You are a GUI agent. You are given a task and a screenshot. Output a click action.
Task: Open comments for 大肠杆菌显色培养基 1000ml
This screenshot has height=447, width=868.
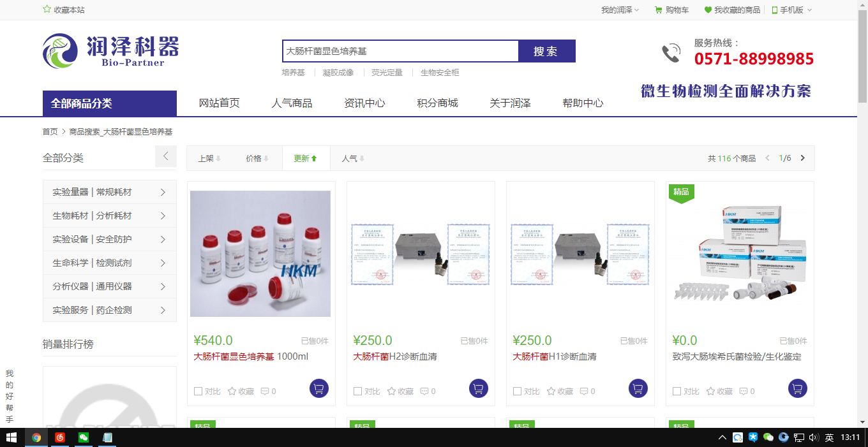click(269, 392)
